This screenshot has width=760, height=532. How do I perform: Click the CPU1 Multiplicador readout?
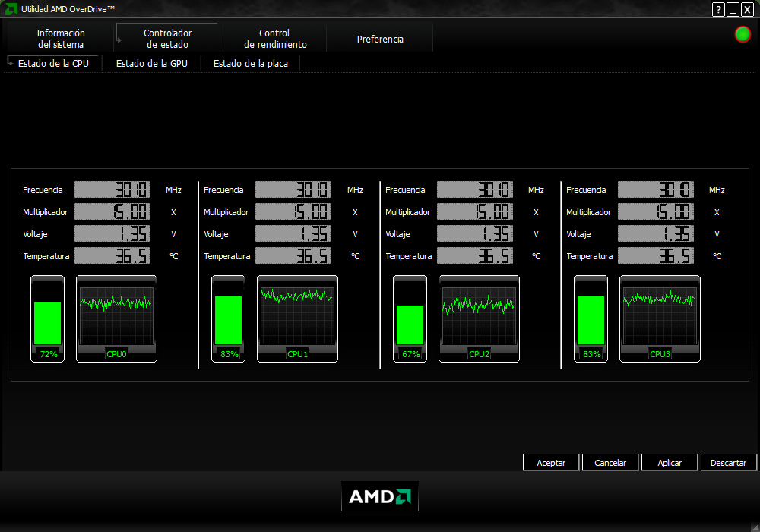293,212
